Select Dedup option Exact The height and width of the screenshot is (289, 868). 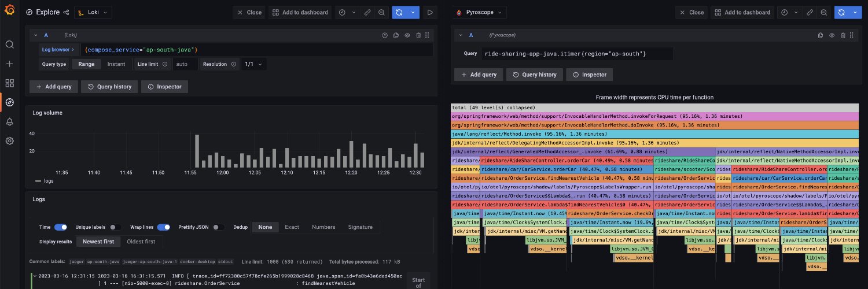tap(292, 227)
